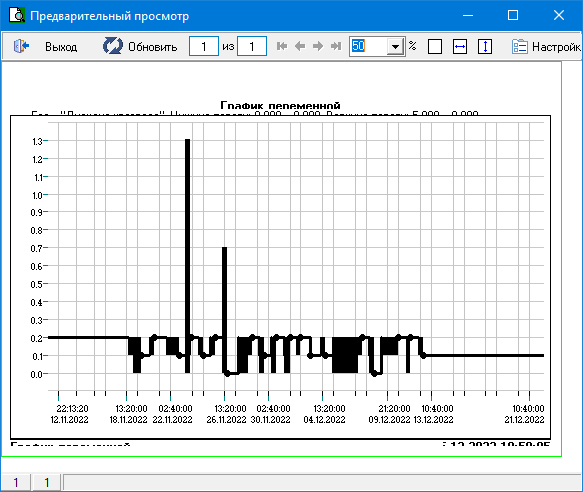The width and height of the screenshot is (583, 492).
Task: Click the first status bar cell showing 1
Action: click(x=15, y=482)
